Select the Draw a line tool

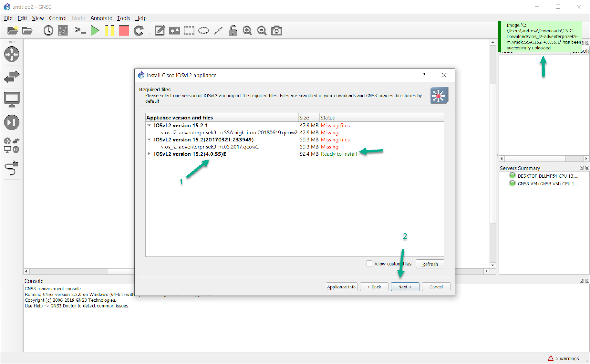218,31
